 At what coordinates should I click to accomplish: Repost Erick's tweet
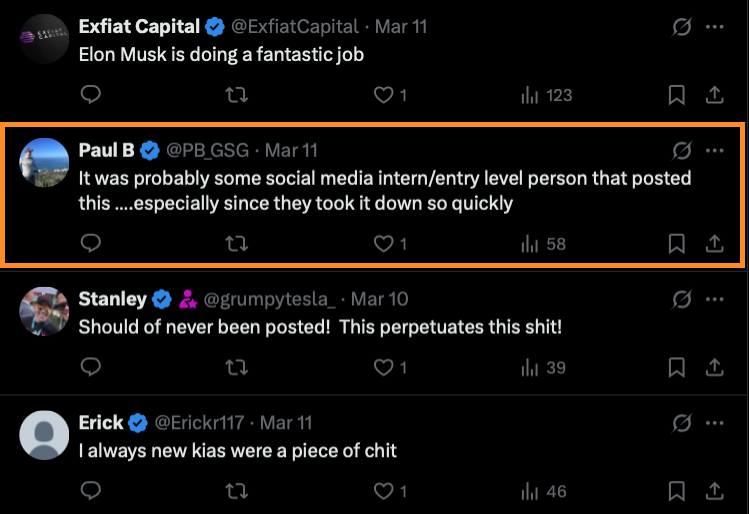pyautogui.click(x=237, y=491)
